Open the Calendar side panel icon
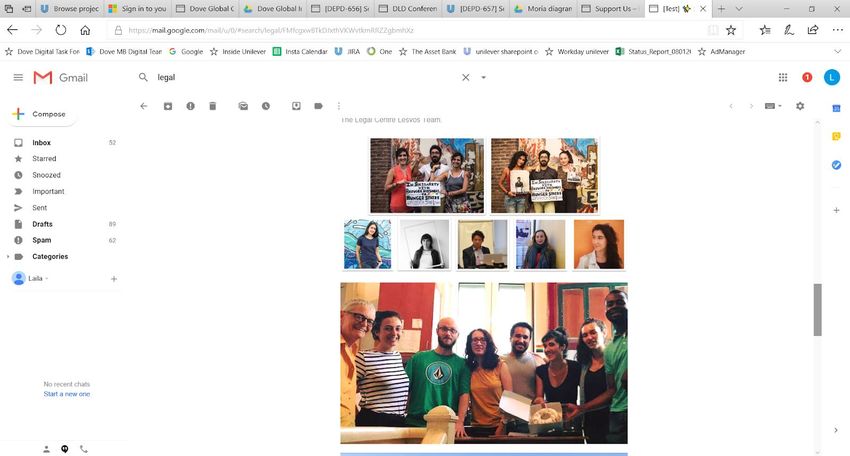 coord(836,108)
